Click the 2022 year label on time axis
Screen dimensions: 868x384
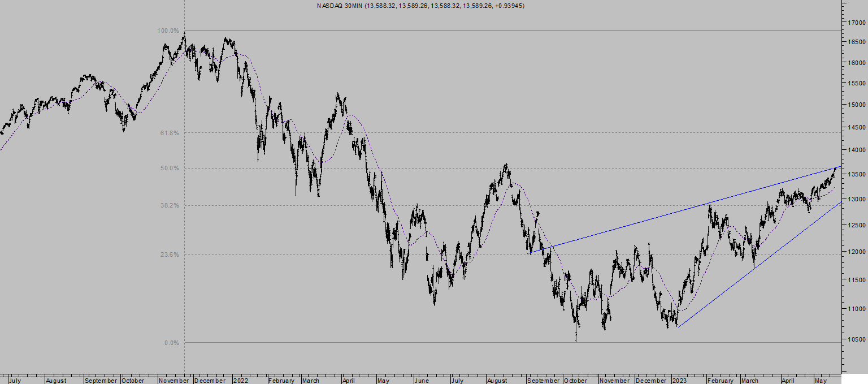coord(241,381)
